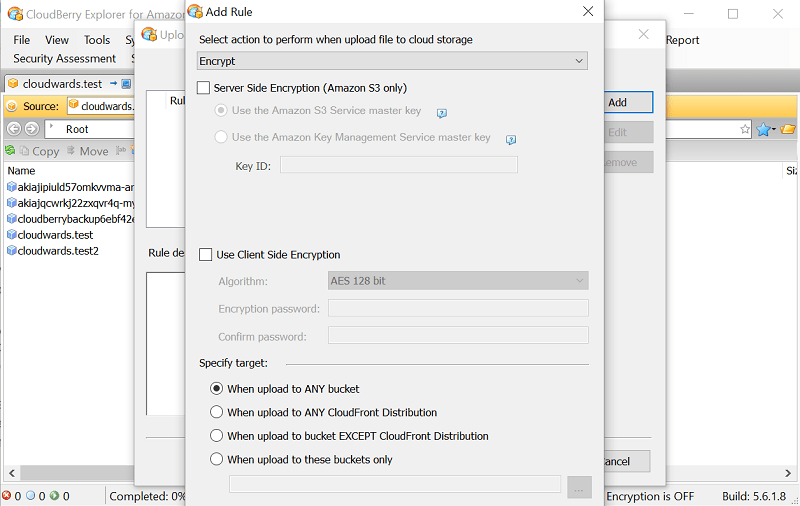Click the Source label bucket icon
Screen dimensions: 800x506
pyautogui.click(x=12, y=106)
